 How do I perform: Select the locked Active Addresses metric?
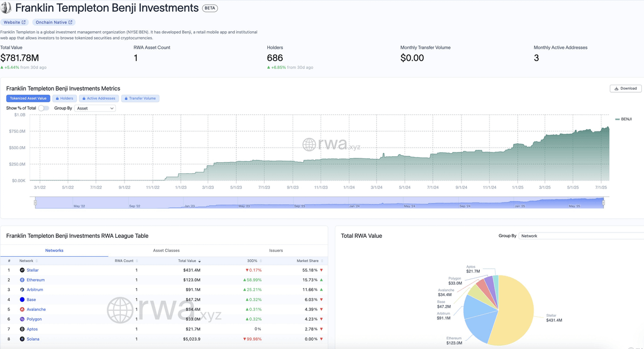point(99,98)
